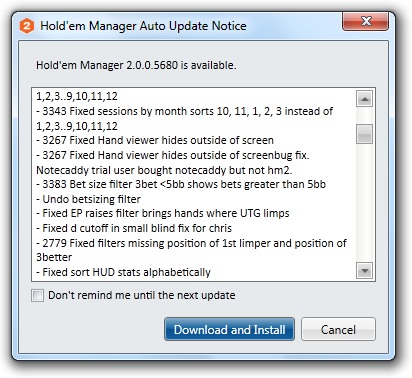Click "Fixed EP raises filter" changelog line
412x378 pixels.
click(x=163, y=213)
